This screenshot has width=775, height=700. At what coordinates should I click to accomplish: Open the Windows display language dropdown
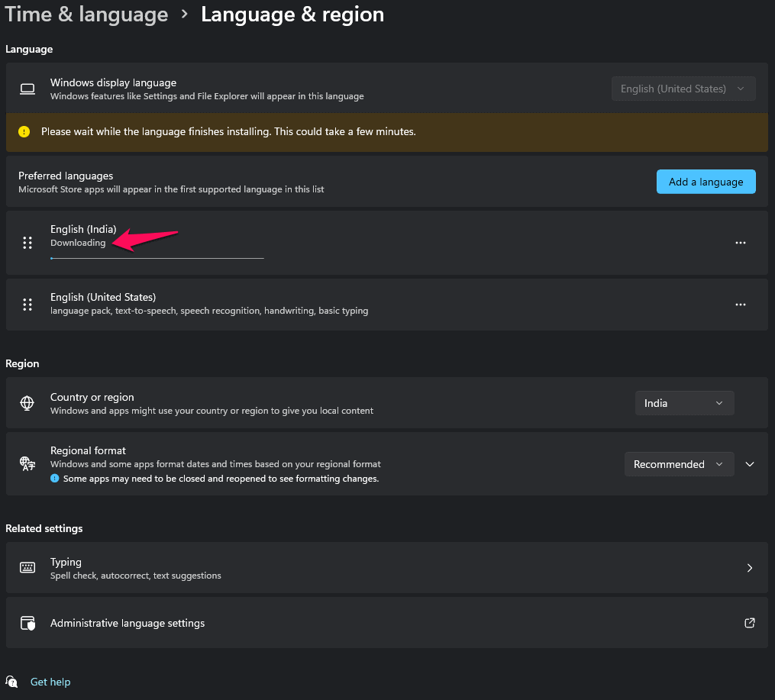683,89
